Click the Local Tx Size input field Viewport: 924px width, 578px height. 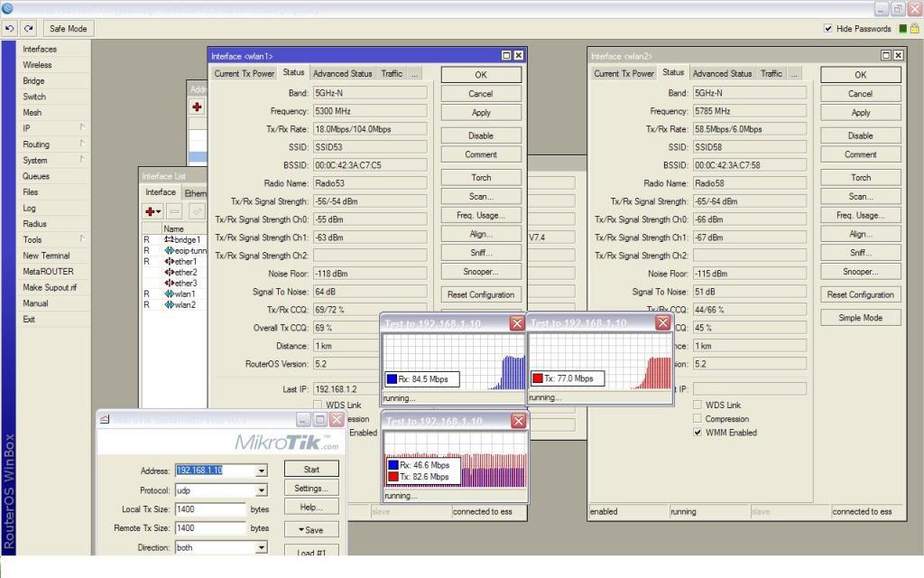(x=210, y=509)
